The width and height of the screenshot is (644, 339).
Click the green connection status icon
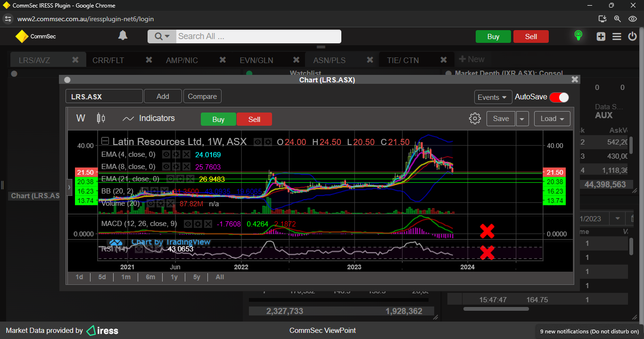(578, 36)
